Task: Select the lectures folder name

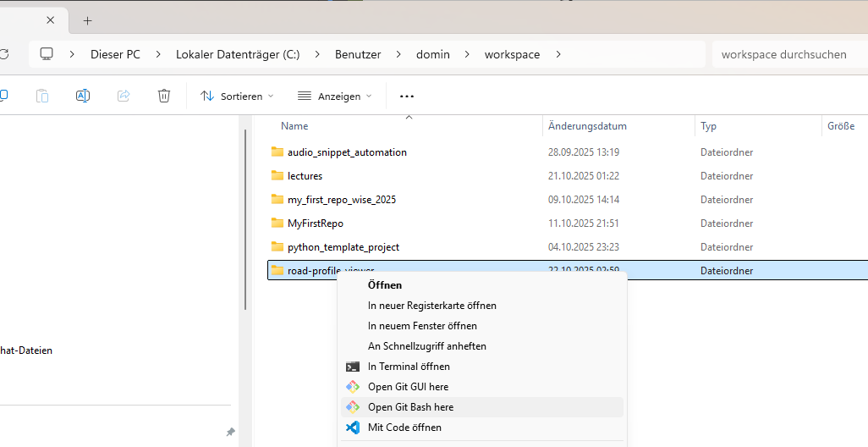Action: (x=305, y=176)
